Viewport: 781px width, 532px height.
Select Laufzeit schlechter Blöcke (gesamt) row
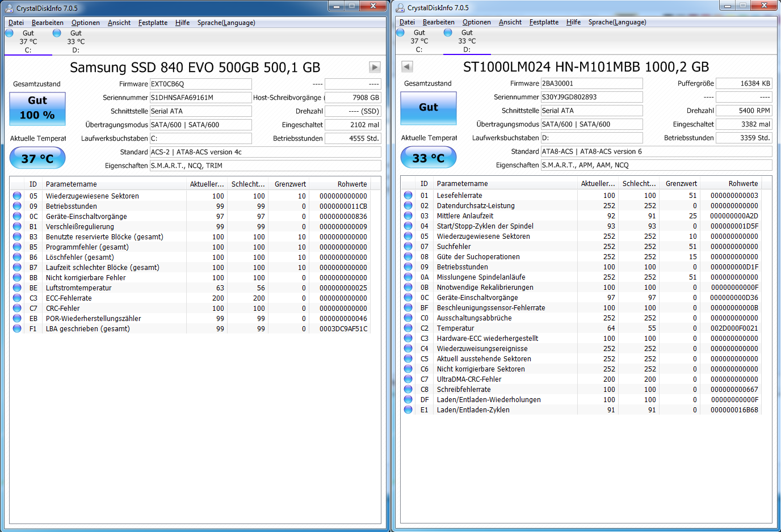click(x=190, y=267)
